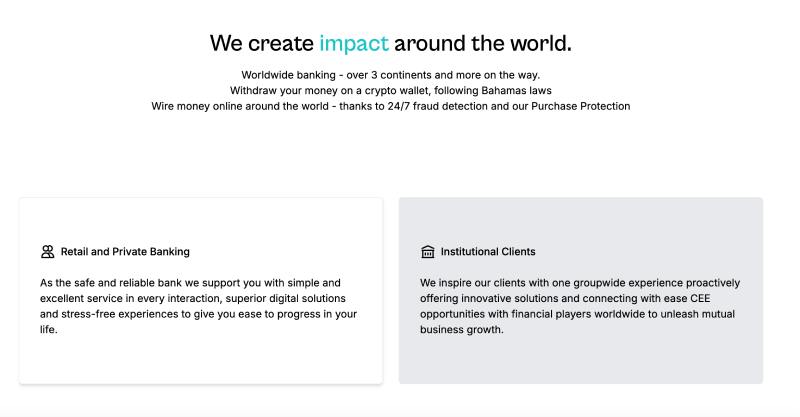
Task: Click the "business growth." text in Institutional card
Action: click(462, 330)
